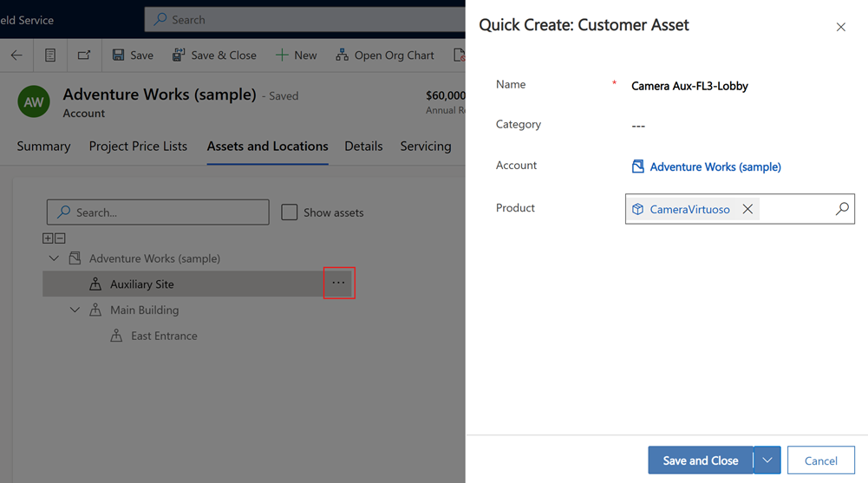Click the product cube icon
Screen dimensions: 868x483
(x=637, y=209)
